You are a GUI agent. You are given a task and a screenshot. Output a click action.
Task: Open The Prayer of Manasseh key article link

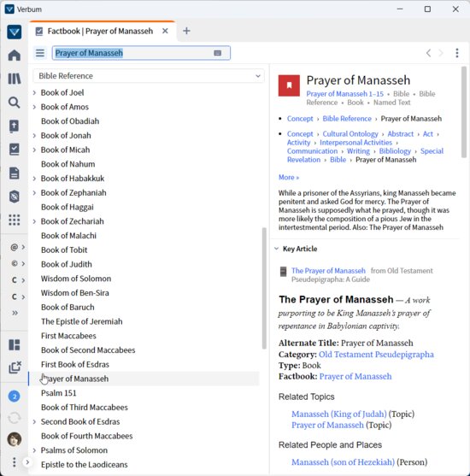coord(328,271)
